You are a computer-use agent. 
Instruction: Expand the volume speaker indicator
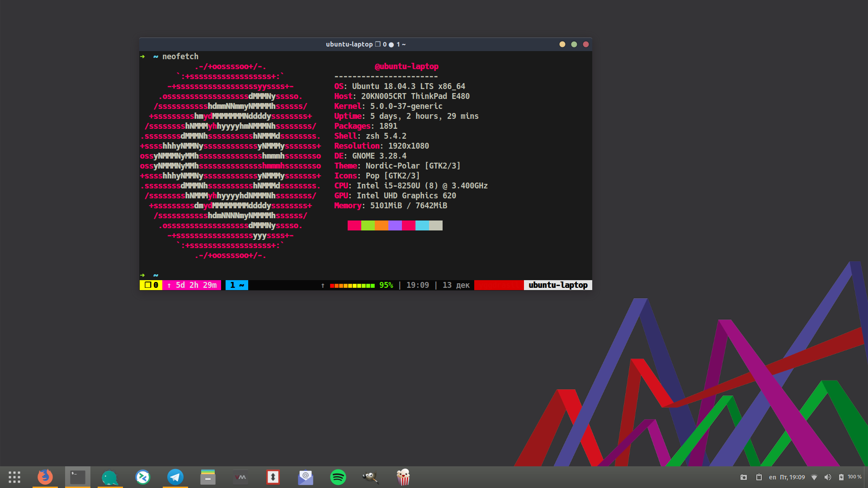click(828, 477)
